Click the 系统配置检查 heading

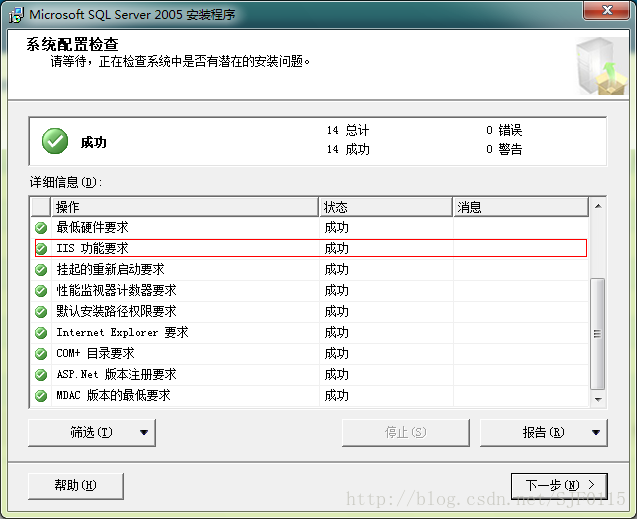(x=72, y=44)
